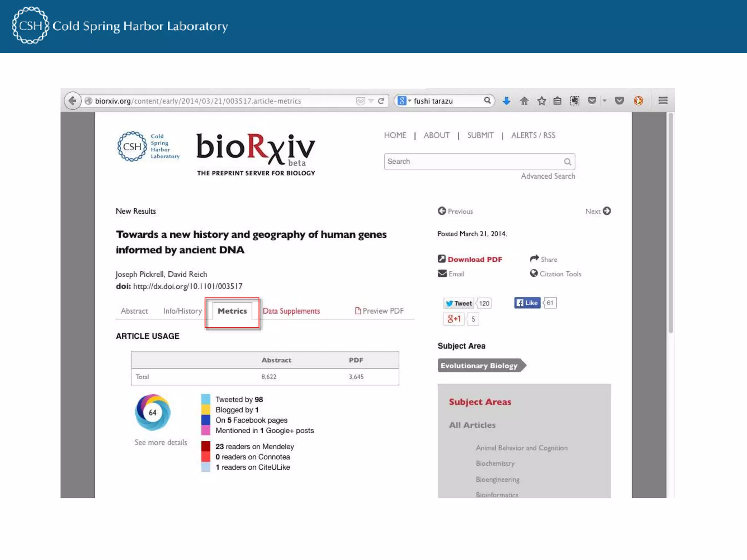747x560 pixels.
Task: Open the hamburger menu icon
Action: click(663, 101)
